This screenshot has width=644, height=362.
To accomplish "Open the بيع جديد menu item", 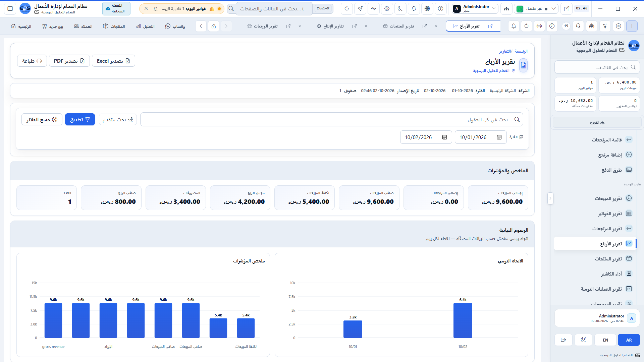I will click(x=53, y=26).
